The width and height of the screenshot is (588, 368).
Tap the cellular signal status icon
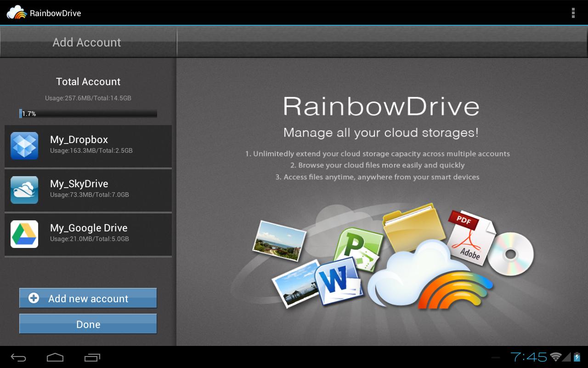(x=567, y=357)
